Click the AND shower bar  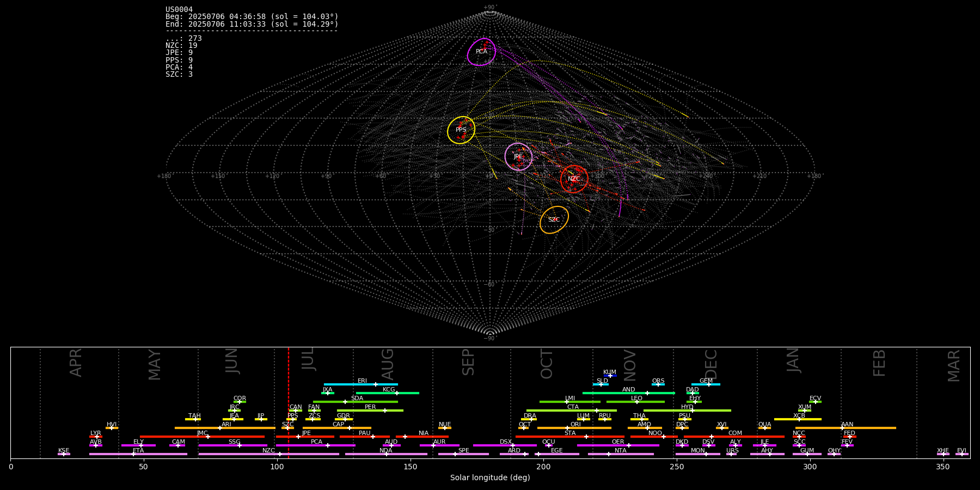click(629, 393)
